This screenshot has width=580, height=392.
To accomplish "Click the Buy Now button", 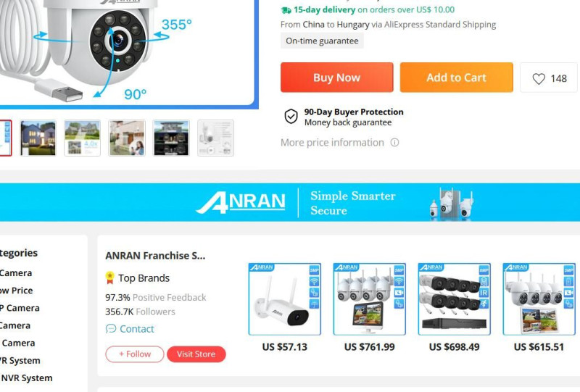I will click(336, 78).
